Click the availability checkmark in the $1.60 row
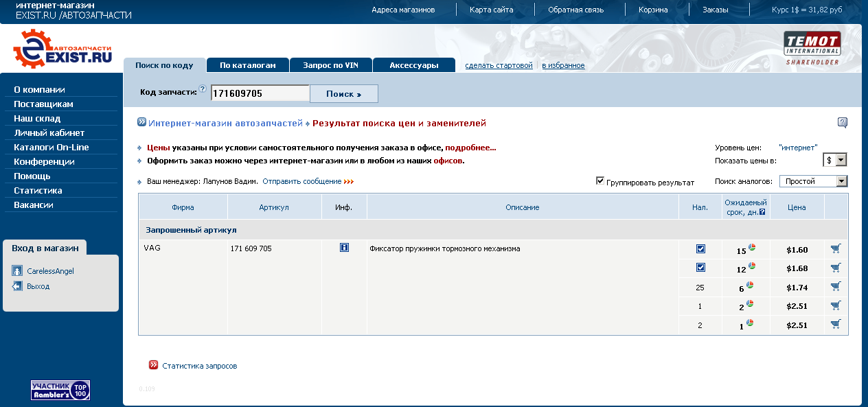 700,249
